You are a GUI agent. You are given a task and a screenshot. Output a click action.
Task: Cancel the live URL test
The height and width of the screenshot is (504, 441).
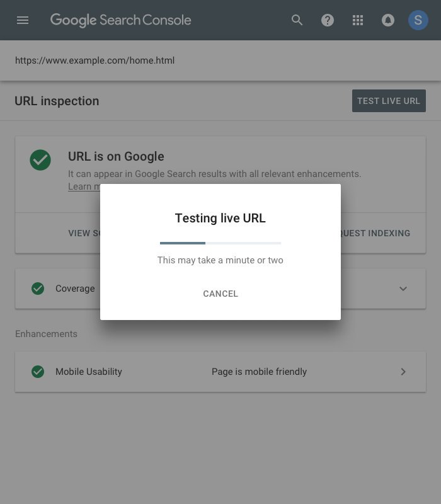click(x=220, y=294)
